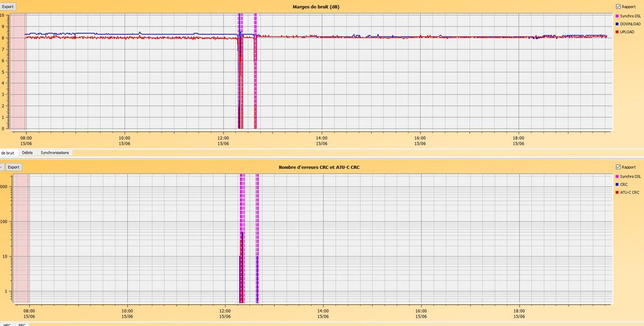
Task: Select the HEC tab below the CRC chart
Action: [6, 325]
